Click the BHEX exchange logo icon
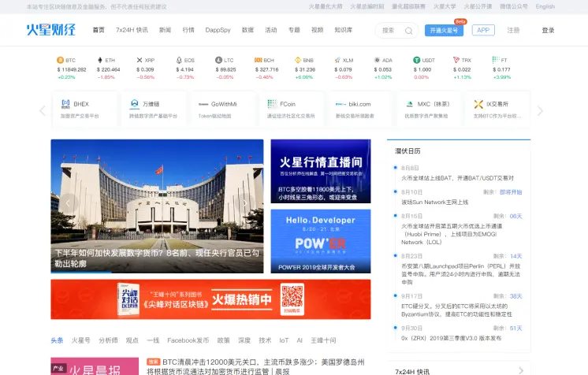 65,104
